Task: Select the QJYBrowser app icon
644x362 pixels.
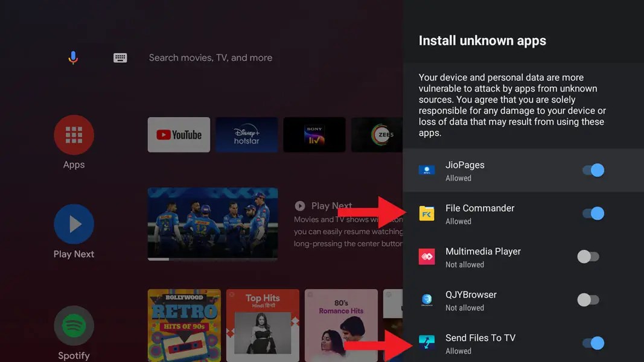Action: click(427, 300)
